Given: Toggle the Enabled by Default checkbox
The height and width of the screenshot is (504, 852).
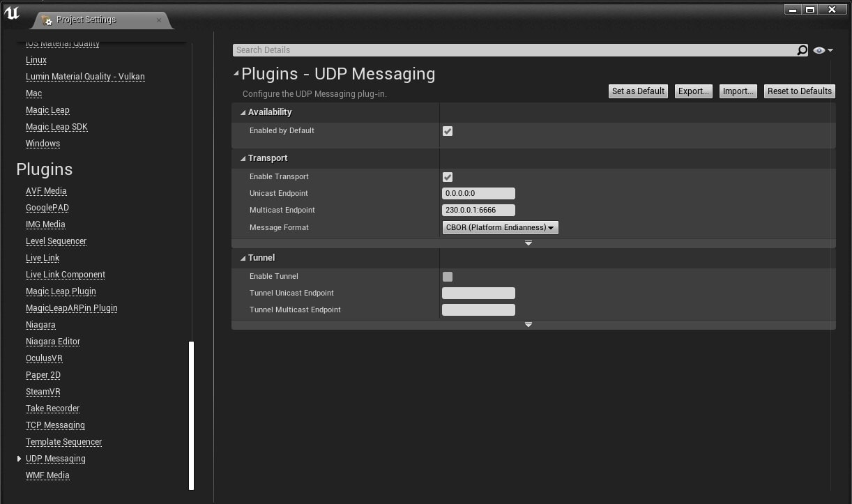Looking at the screenshot, I should click(x=448, y=131).
